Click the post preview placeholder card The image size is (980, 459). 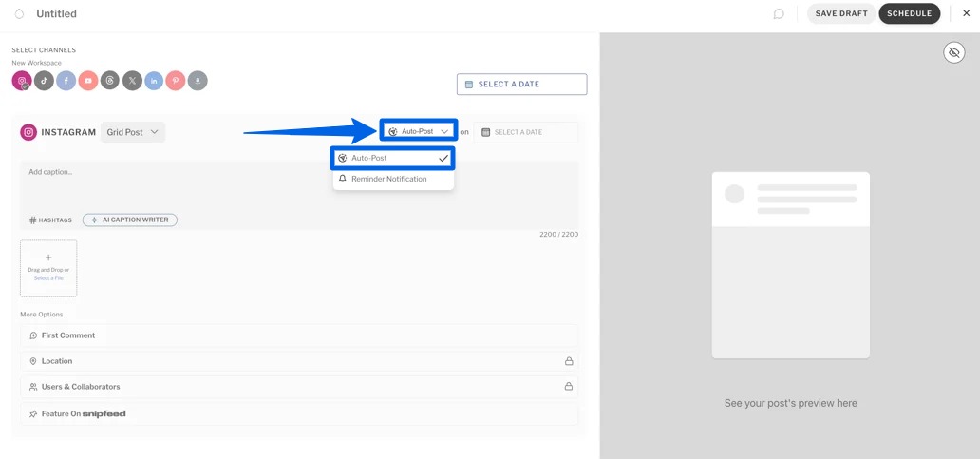[x=791, y=265]
